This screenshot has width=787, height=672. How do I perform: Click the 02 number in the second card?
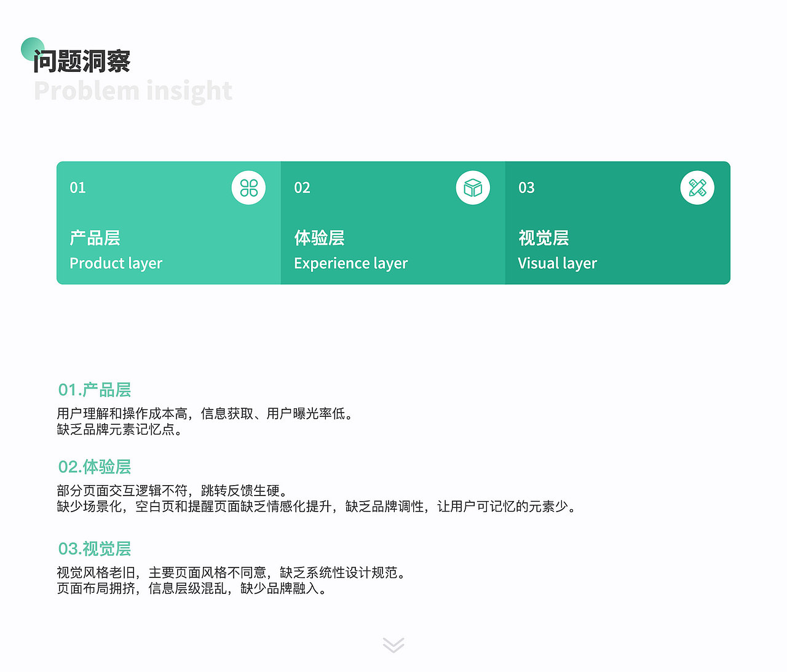(x=302, y=188)
